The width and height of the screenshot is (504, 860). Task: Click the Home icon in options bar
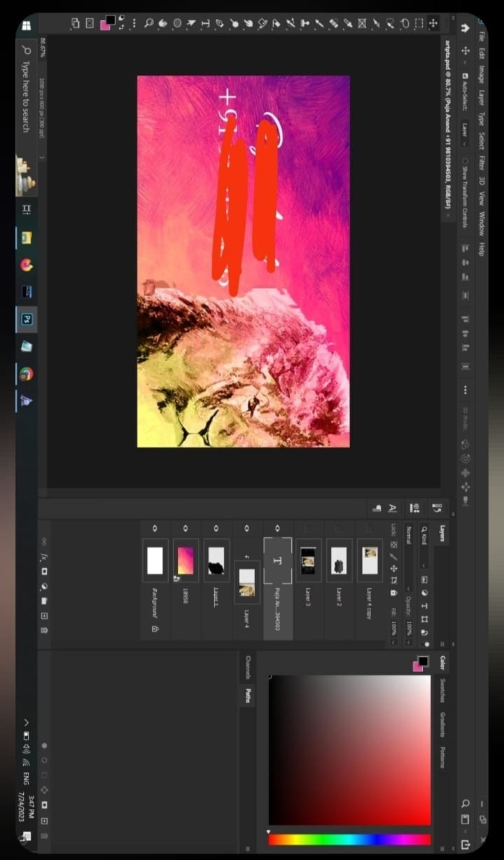pos(465,27)
